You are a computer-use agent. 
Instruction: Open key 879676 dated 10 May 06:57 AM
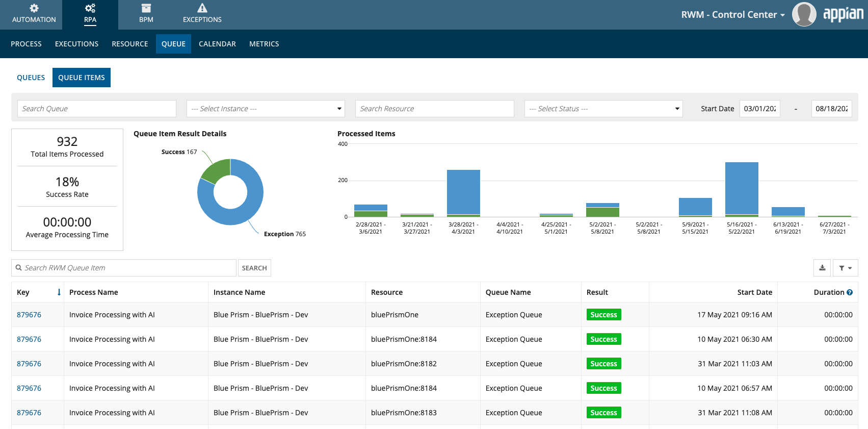pyautogui.click(x=29, y=388)
